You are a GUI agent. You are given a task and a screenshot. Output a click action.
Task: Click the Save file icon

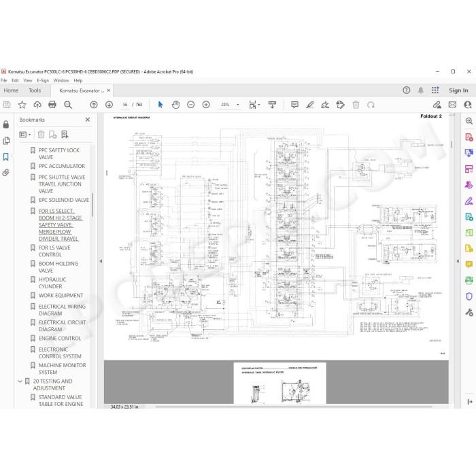(7, 105)
